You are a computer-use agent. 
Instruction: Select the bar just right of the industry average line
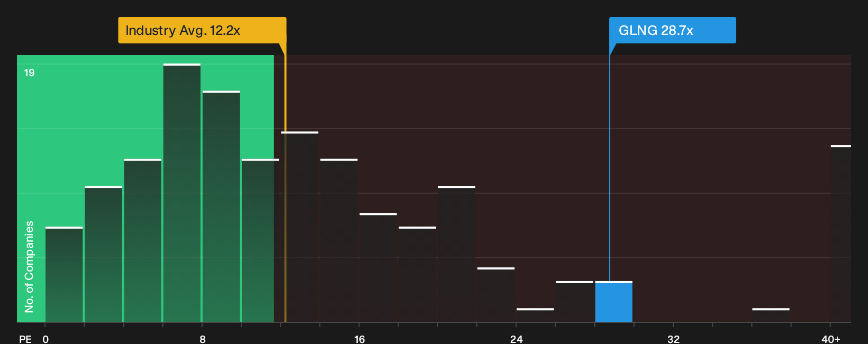300,227
